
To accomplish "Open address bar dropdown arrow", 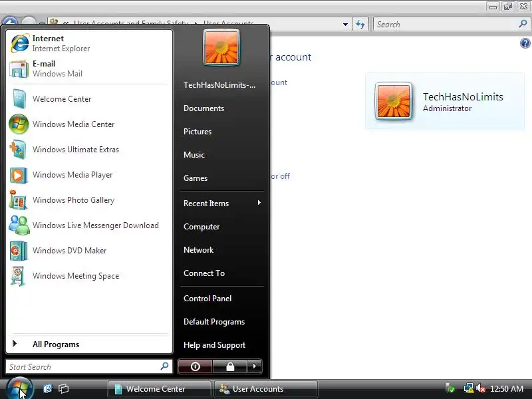I will 345,25.
